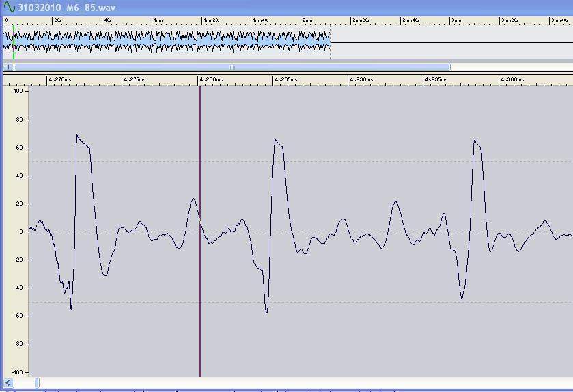Screen dimensions: 573x392
Task: Click the 2mn mark on overview ruler
Action: [x=307, y=20]
